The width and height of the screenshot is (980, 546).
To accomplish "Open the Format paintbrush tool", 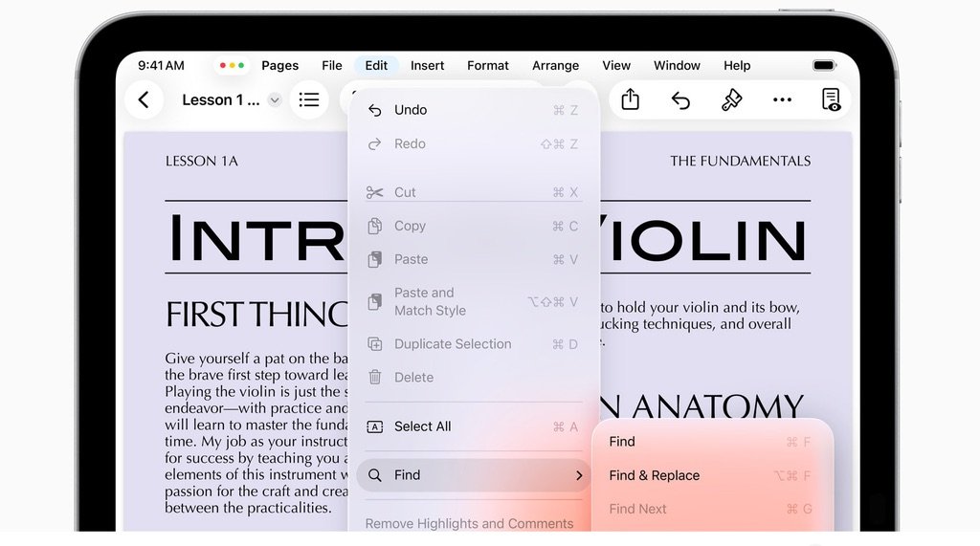I will [x=731, y=100].
